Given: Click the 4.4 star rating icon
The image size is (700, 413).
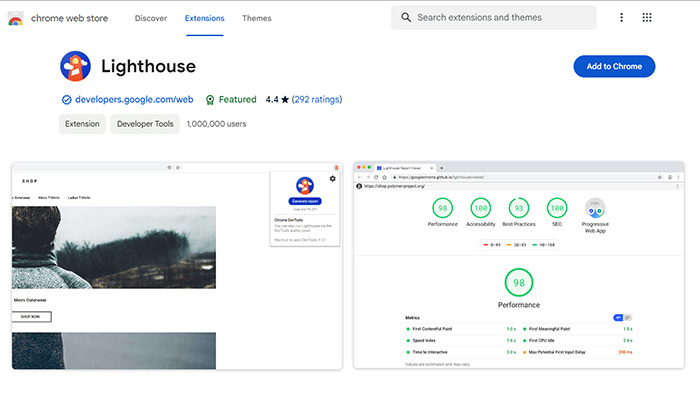Looking at the screenshot, I should (x=285, y=100).
